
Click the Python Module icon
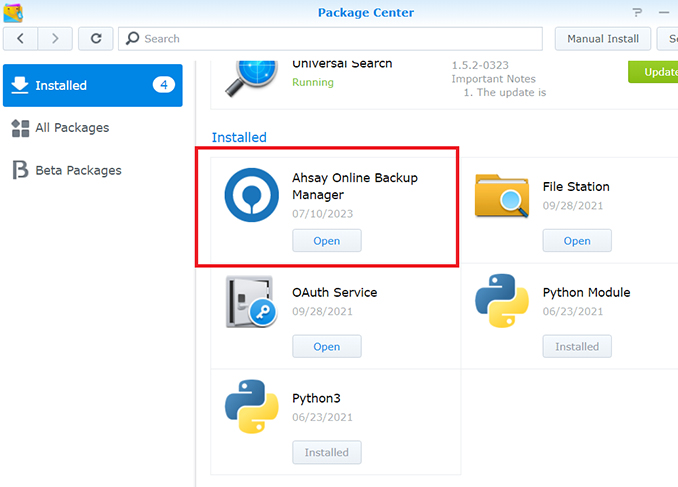click(501, 301)
